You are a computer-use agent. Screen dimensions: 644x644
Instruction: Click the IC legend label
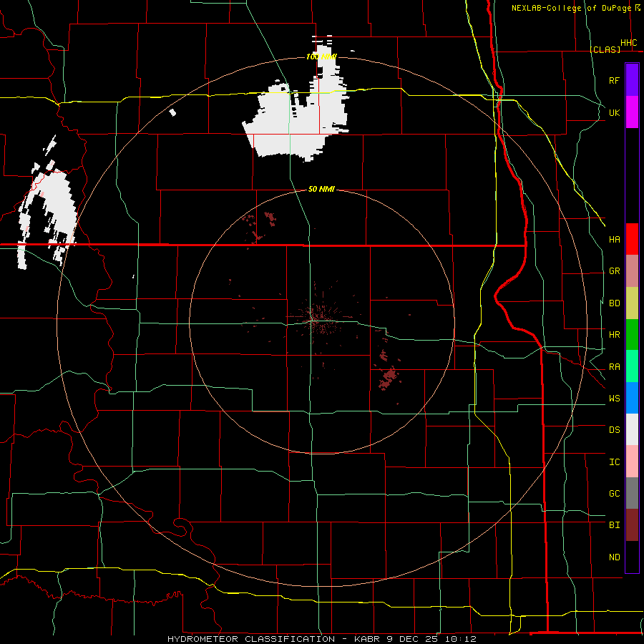(x=614, y=462)
